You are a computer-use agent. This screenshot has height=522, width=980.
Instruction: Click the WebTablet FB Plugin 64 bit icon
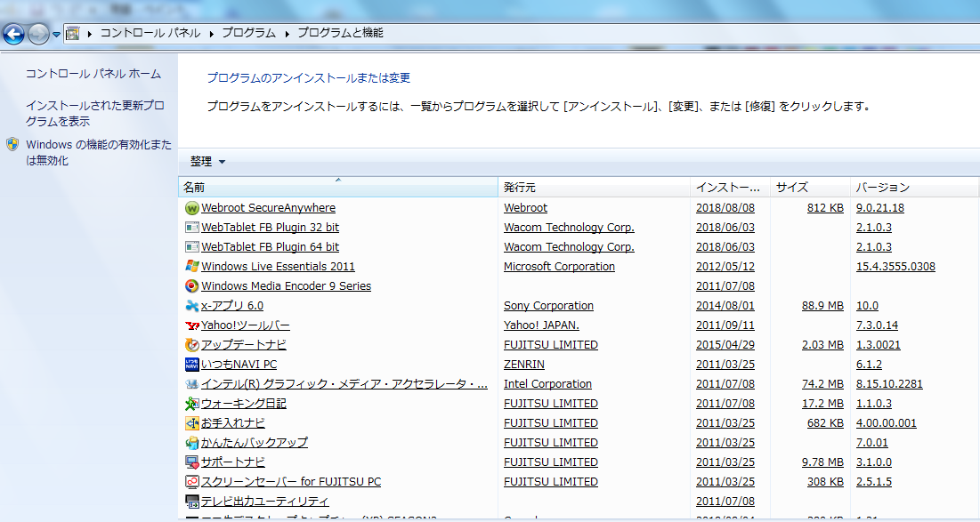click(x=192, y=246)
